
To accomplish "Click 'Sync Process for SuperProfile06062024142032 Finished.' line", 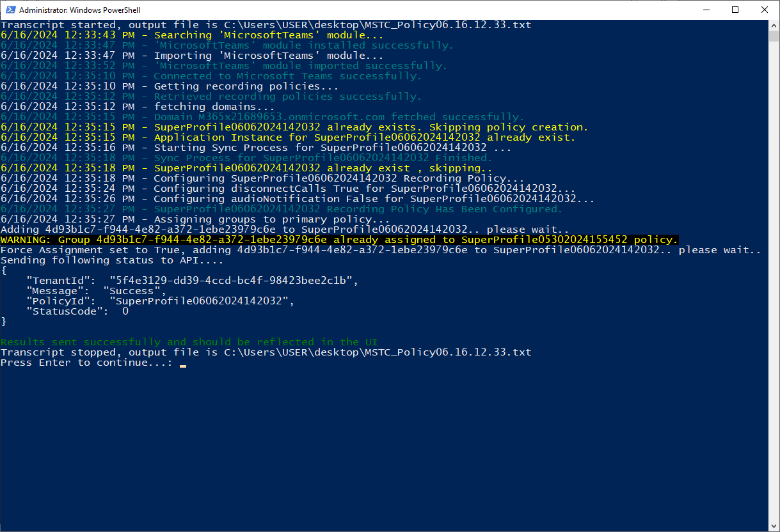I will click(246, 158).
